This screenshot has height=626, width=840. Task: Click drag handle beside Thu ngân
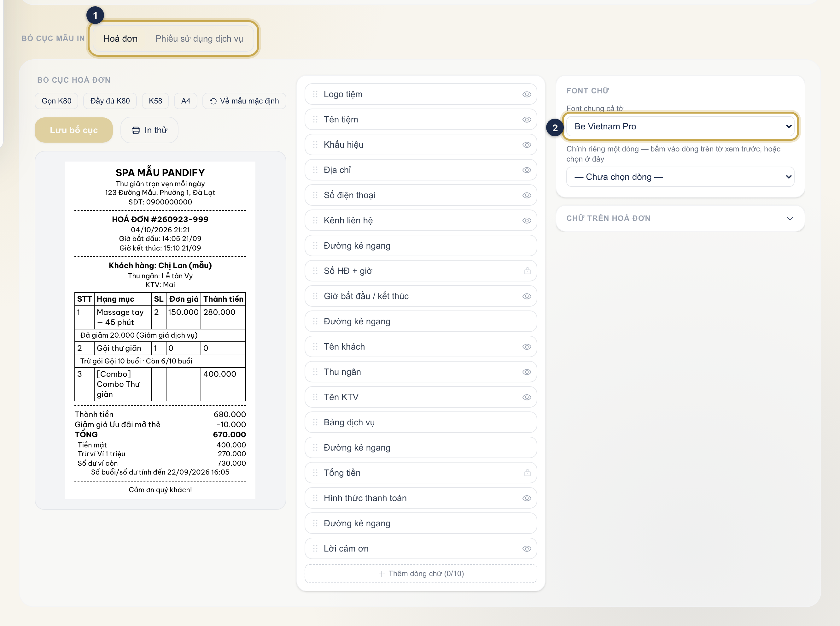point(315,372)
